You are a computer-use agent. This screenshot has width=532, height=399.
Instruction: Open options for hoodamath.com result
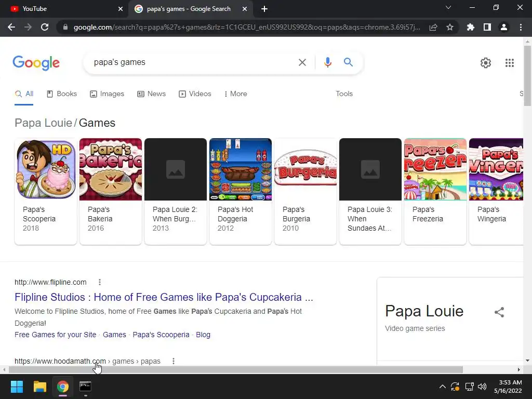click(x=174, y=361)
